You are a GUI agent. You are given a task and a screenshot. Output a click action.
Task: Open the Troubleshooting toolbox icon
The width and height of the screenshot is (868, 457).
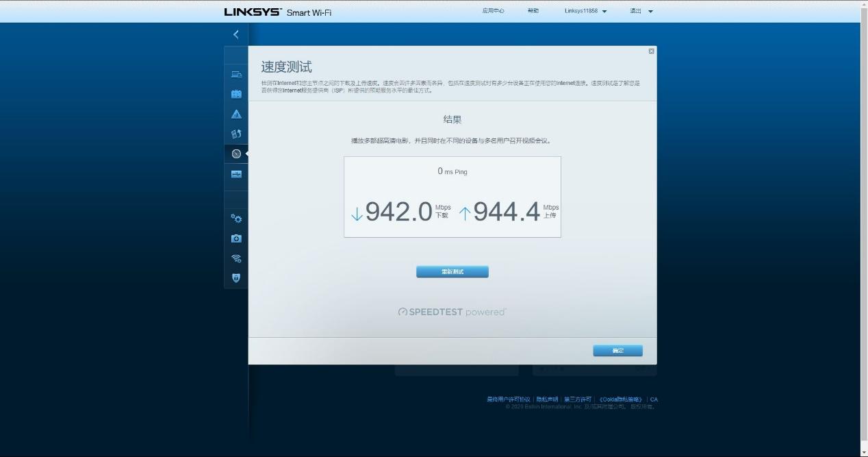pyautogui.click(x=236, y=238)
